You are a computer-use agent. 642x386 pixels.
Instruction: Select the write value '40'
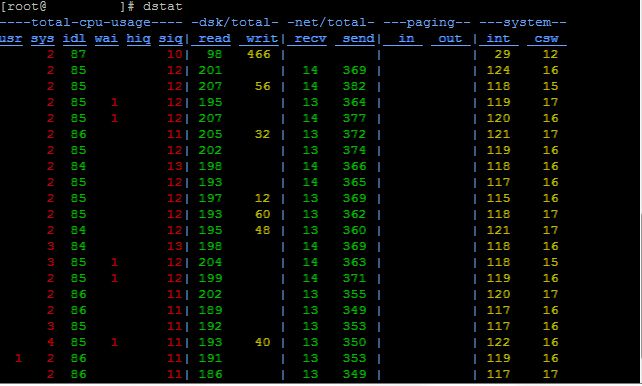click(262, 342)
